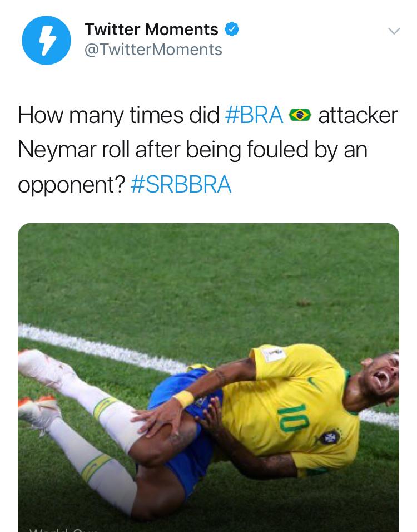Click the CBF crest on the jersey
Viewport: 417px width, 532px height.
pos(329,437)
